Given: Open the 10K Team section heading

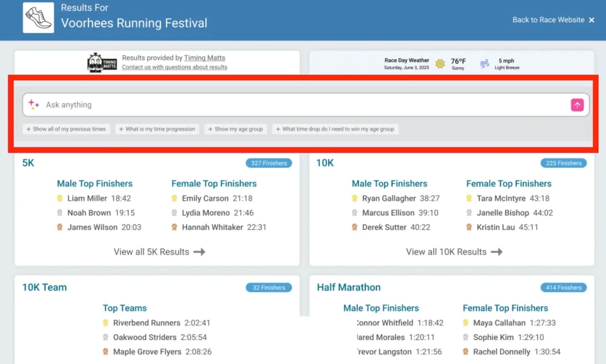Looking at the screenshot, I should tap(45, 288).
